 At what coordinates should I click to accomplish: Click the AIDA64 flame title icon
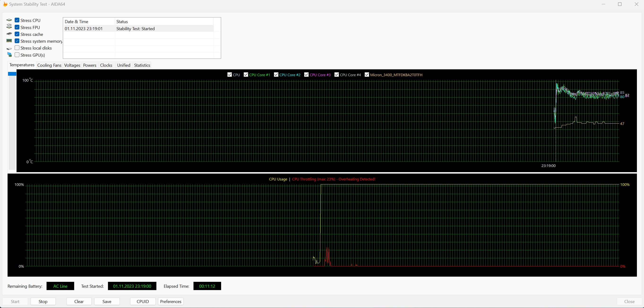tap(5, 4)
